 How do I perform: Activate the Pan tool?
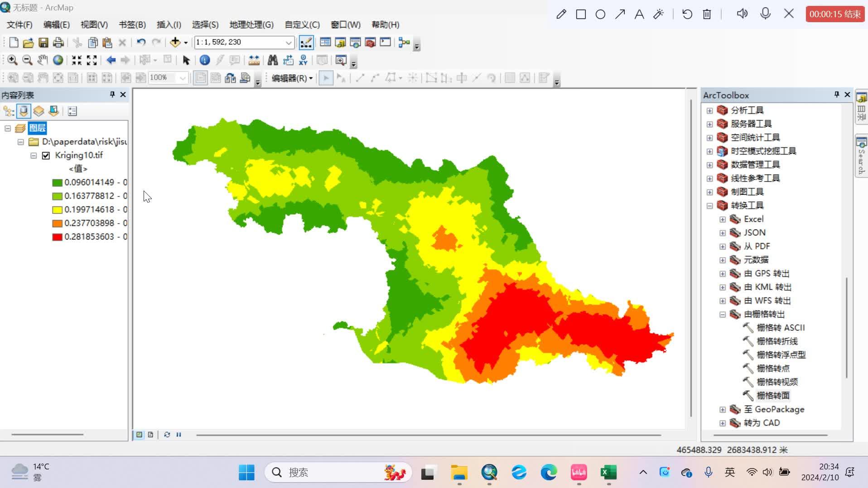pyautogui.click(x=42, y=60)
